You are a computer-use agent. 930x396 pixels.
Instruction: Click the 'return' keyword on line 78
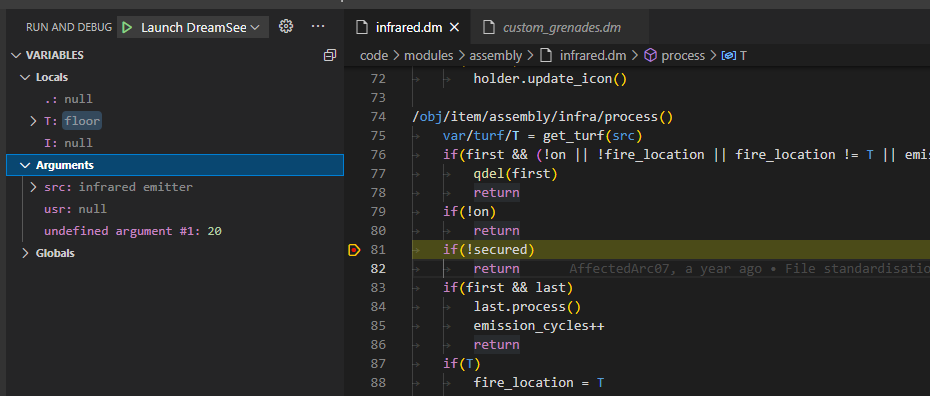[496, 193]
